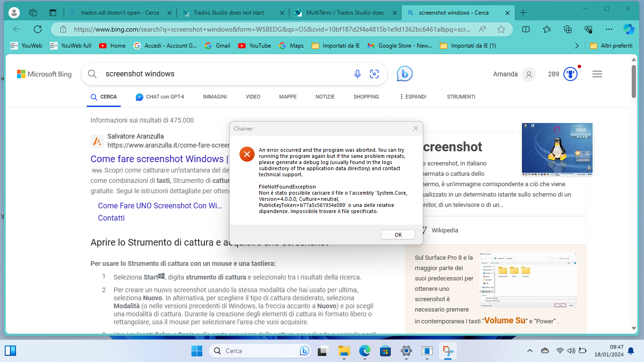Click the Surface Pro file explorer thumbnail
644x362 pixels.
click(x=528, y=280)
